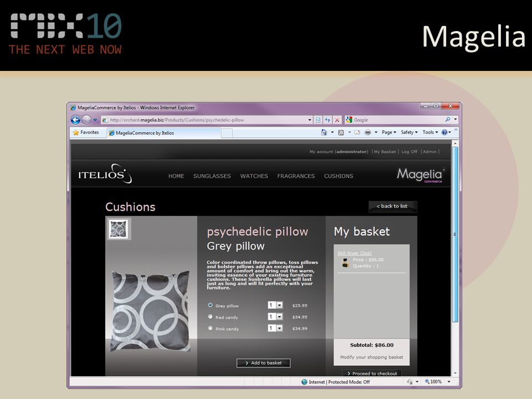Open the My Basket top link
The height and width of the screenshot is (399, 532).
point(385,152)
